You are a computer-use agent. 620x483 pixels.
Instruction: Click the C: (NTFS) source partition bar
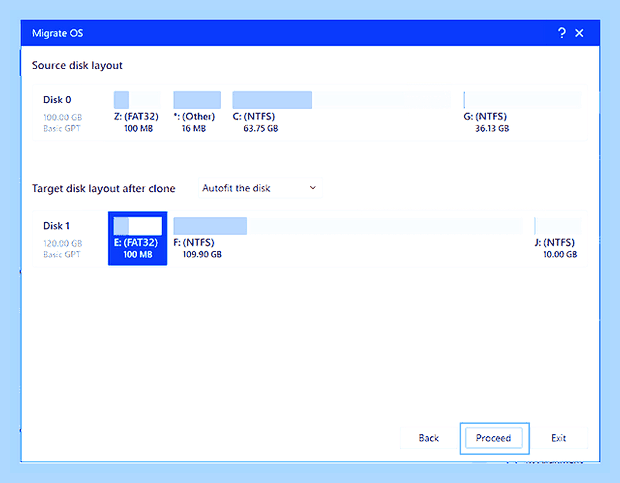341,100
